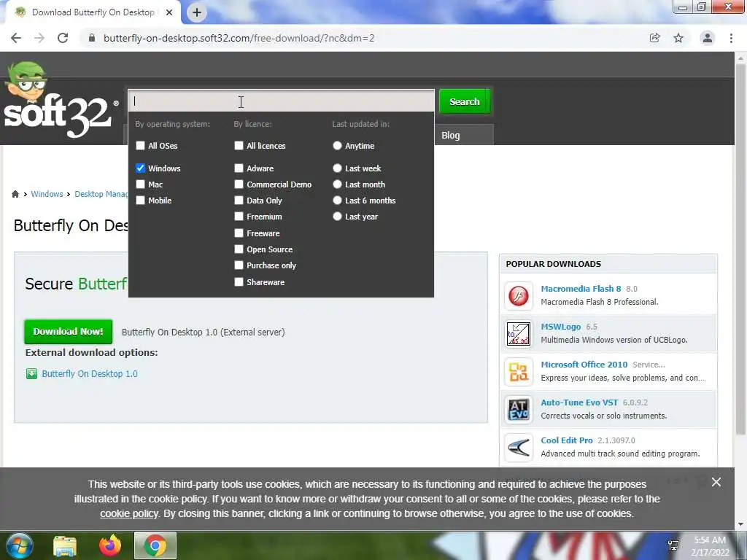
Task: Check the Mac checkbox
Action: tap(140, 184)
